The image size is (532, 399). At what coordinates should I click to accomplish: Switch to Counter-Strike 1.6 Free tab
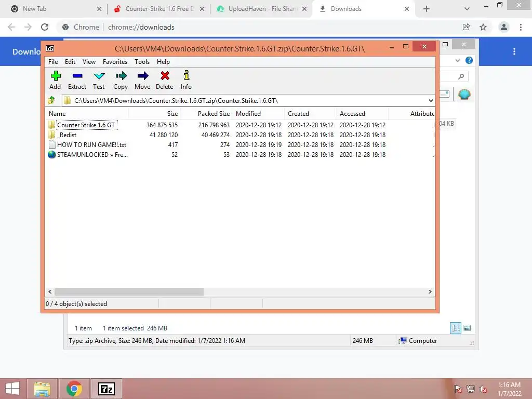(159, 9)
